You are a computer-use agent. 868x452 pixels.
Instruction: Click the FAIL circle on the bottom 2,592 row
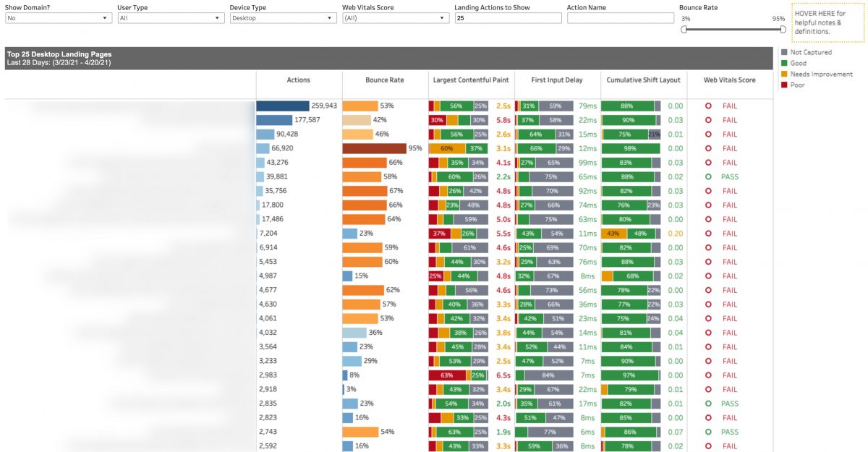coord(709,445)
